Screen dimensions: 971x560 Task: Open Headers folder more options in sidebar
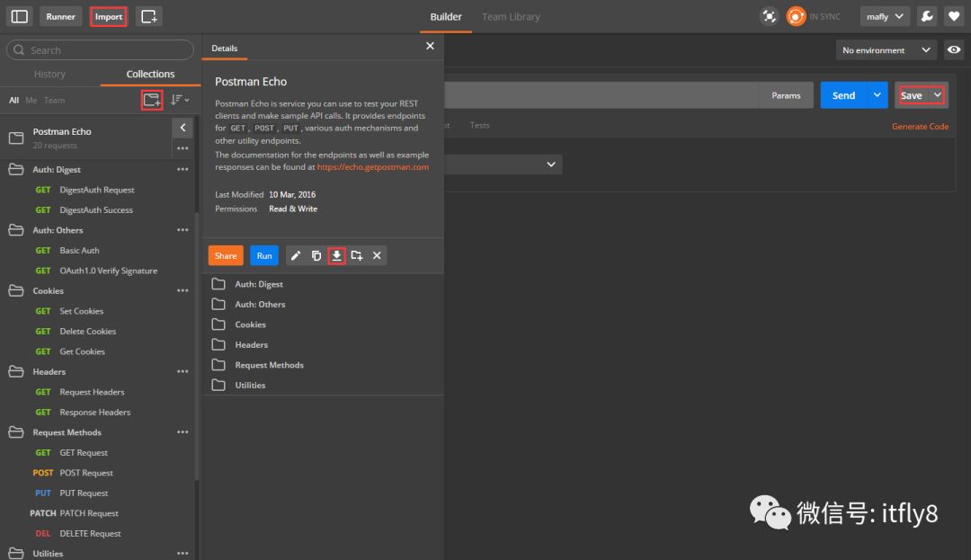(x=183, y=372)
